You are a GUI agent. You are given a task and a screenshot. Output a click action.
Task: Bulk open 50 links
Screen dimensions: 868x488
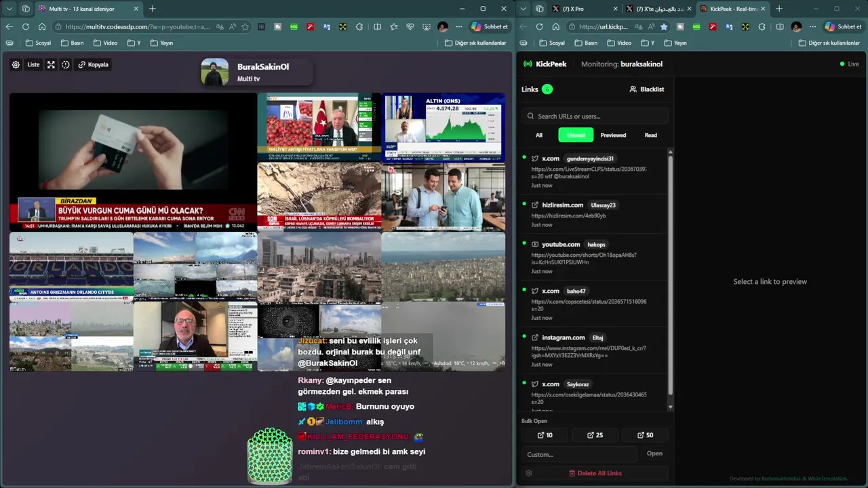point(646,435)
